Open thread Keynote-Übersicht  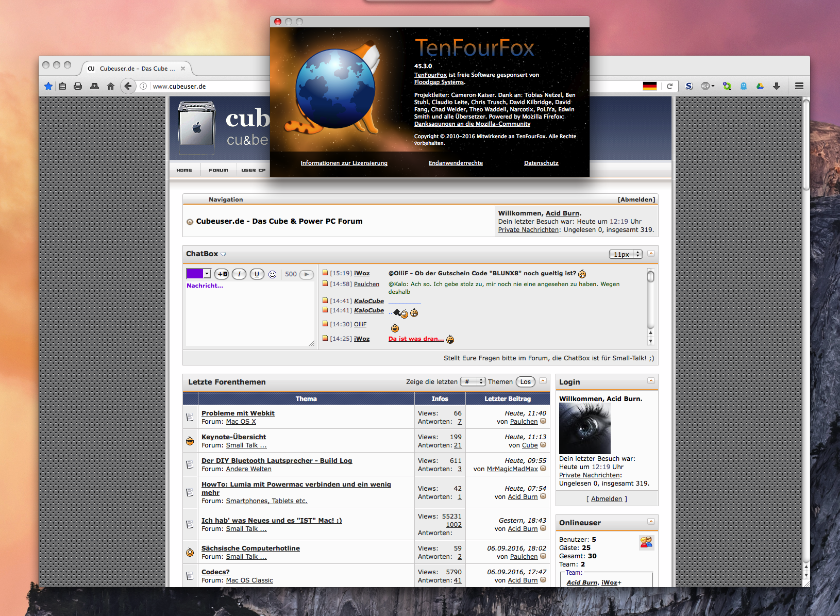coord(233,437)
